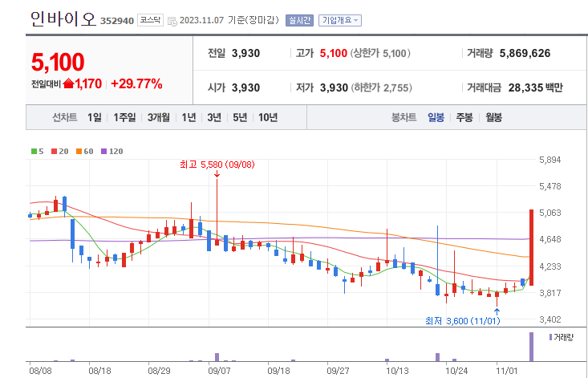The width and height of the screenshot is (588, 378).
Task: Click the largest volume bar at chart end
Action: pyautogui.click(x=531, y=347)
